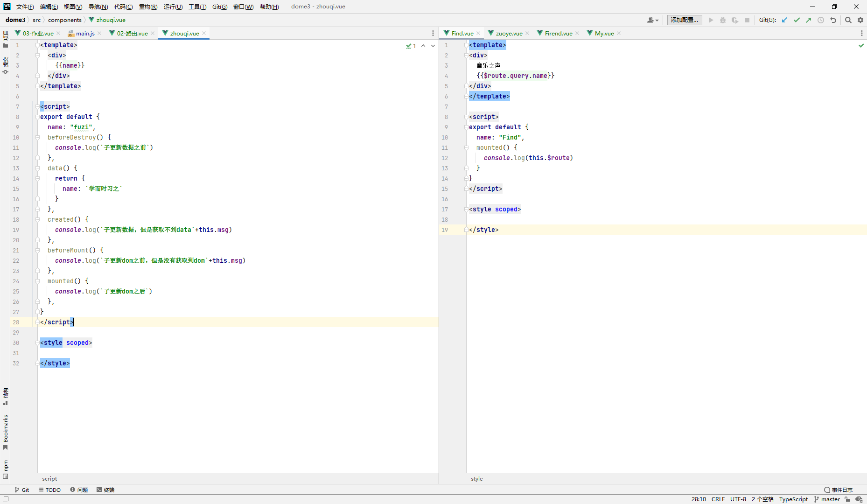Collapse beforeDestroy method fold on line 10
The width and height of the screenshot is (867, 504).
37,137
